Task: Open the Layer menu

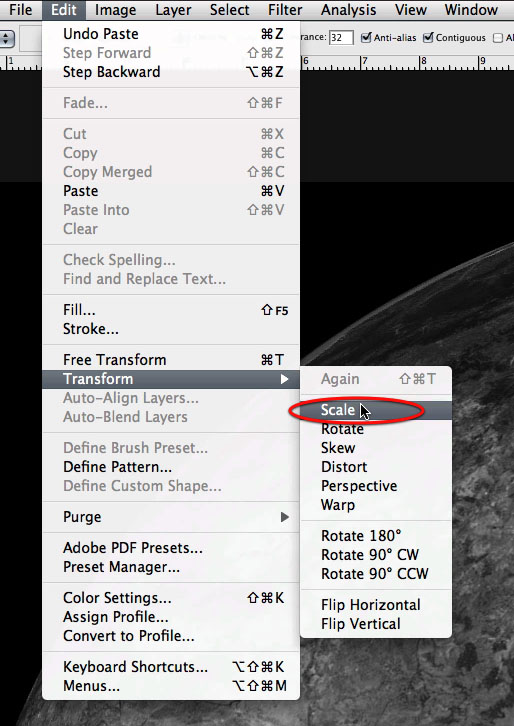Action: [x=173, y=10]
